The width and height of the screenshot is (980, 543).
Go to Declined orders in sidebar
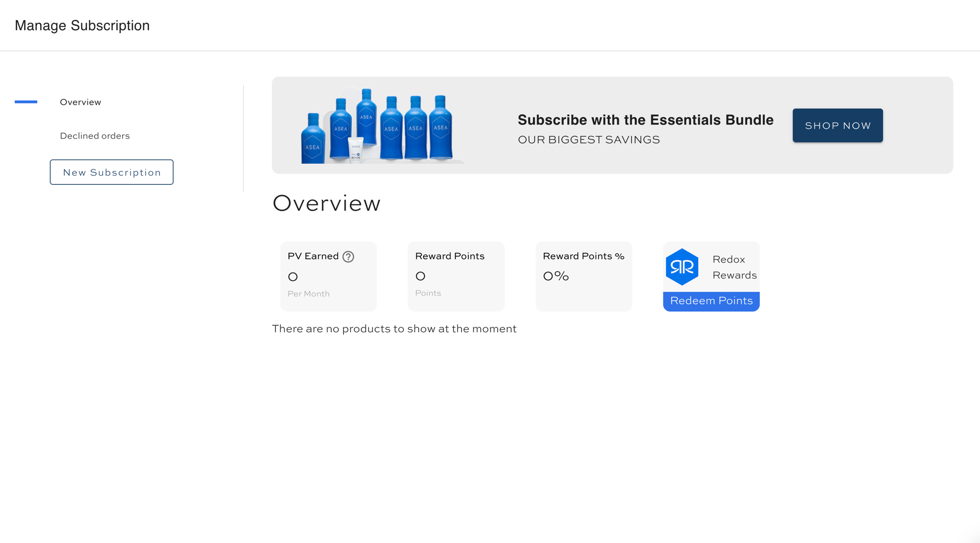95,136
